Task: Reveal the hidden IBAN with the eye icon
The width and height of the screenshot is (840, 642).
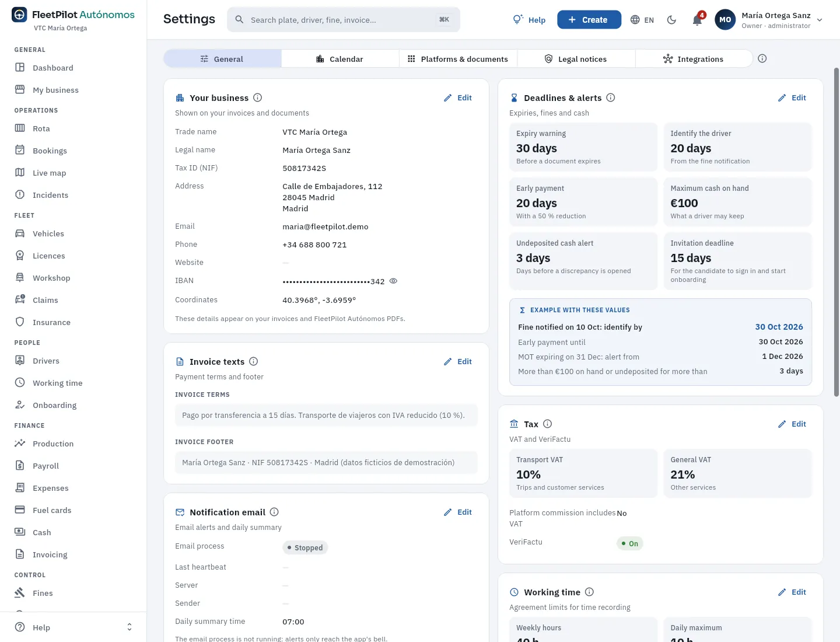Action: 393,281
